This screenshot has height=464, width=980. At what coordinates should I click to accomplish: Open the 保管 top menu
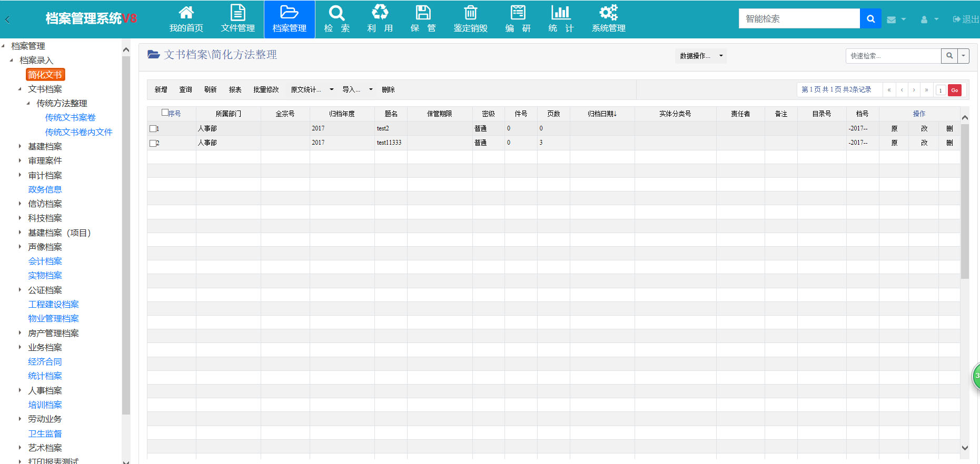423,19
